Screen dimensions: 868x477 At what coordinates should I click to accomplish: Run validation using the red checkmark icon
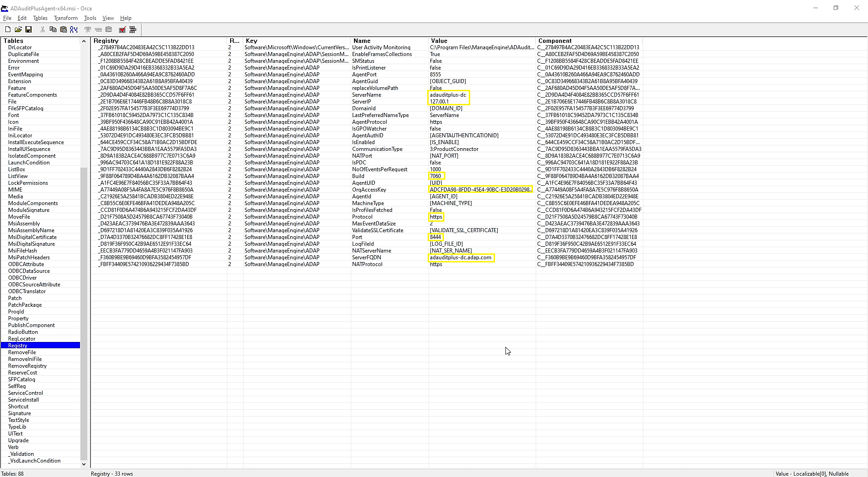(x=122, y=29)
